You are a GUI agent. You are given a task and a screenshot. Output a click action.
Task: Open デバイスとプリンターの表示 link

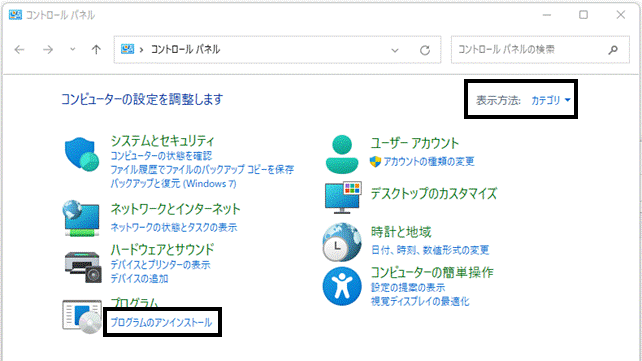point(160,265)
